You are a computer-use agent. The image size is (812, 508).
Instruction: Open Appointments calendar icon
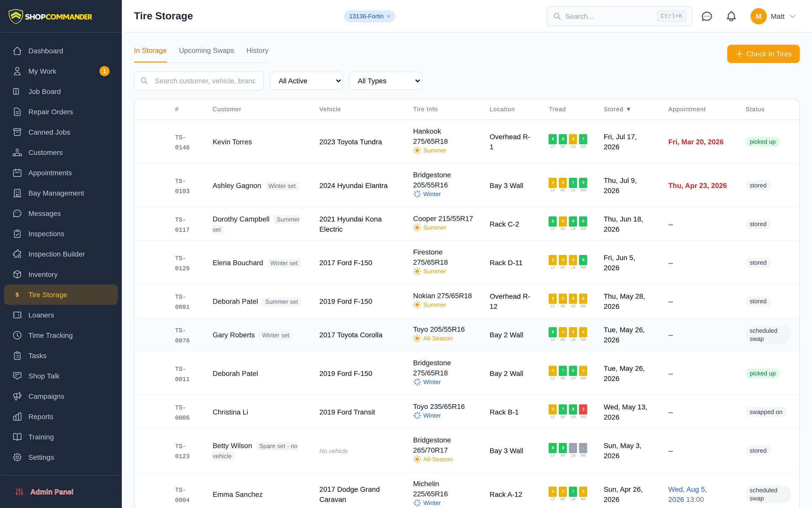coord(17,173)
